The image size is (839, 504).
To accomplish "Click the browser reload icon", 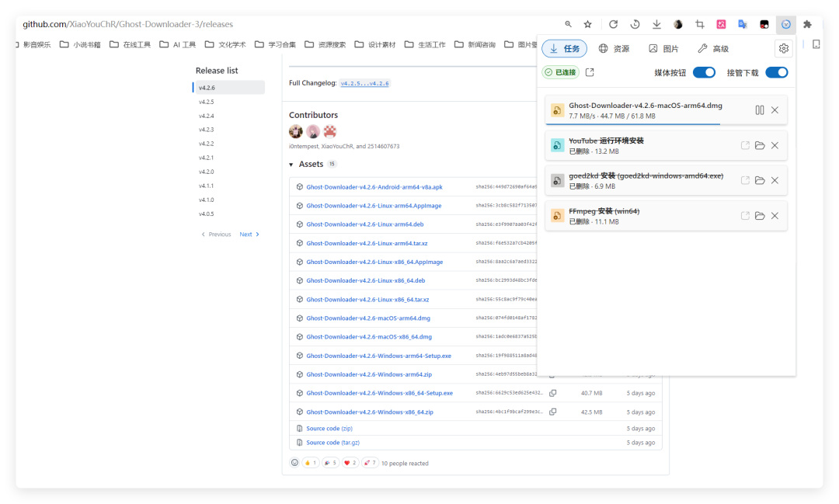I will click(613, 24).
